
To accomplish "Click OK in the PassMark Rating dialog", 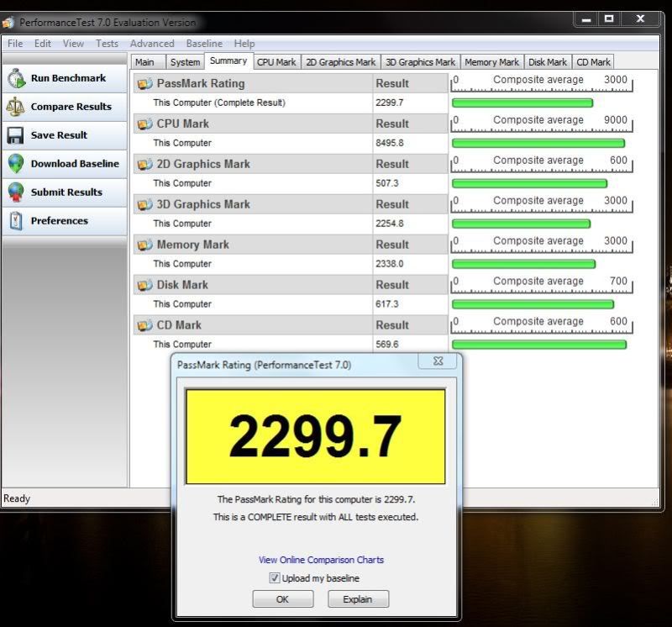I will click(283, 599).
